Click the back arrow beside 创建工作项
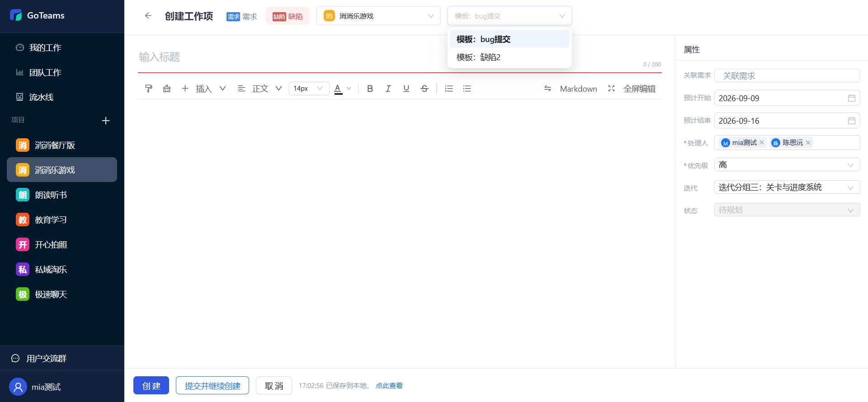The width and height of the screenshot is (868, 402). (148, 16)
